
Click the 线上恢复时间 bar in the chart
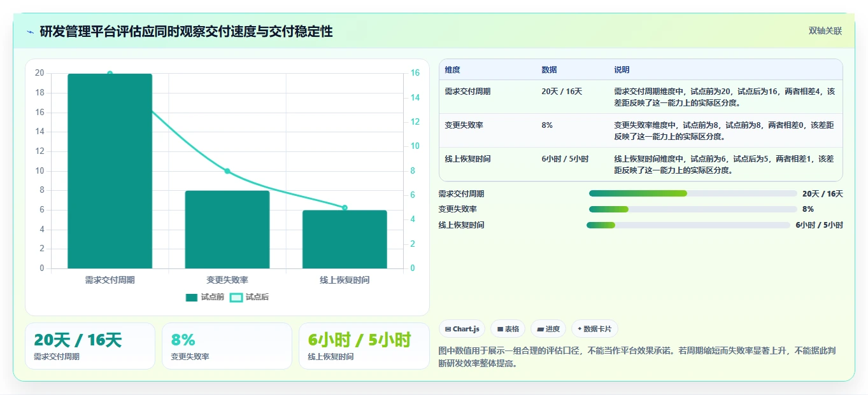point(345,239)
